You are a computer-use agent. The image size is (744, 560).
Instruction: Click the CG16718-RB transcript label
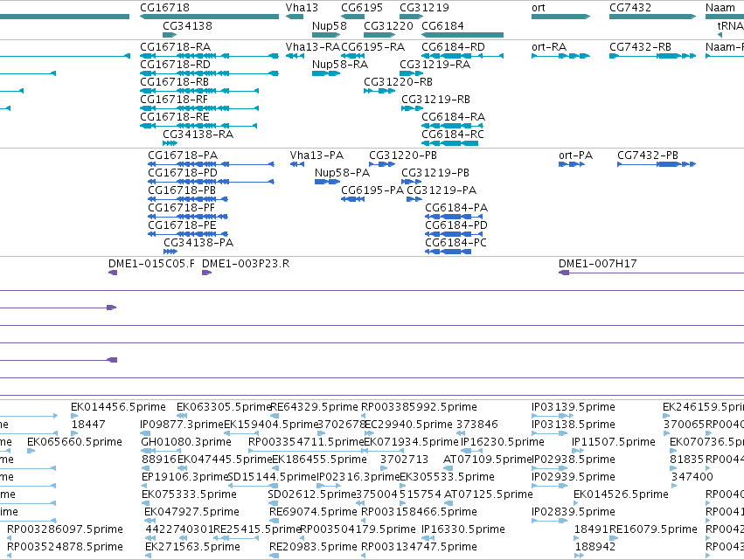coord(175,82)
